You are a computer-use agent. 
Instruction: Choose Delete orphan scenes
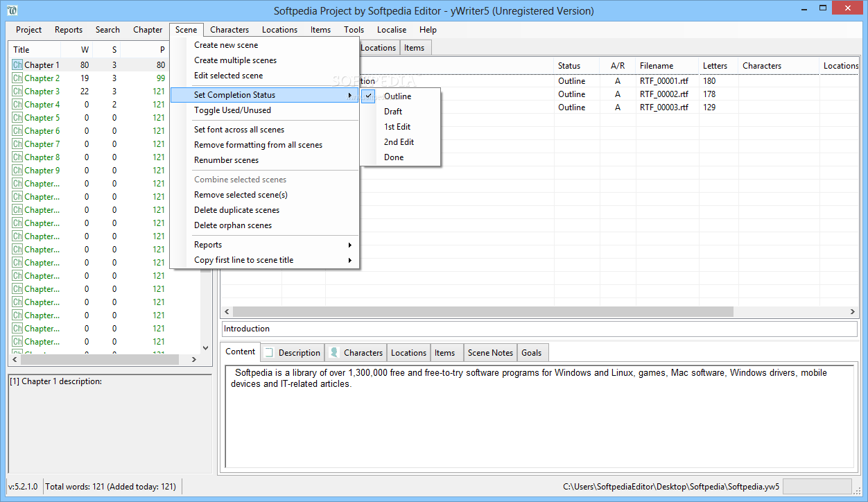pos(265,225)
